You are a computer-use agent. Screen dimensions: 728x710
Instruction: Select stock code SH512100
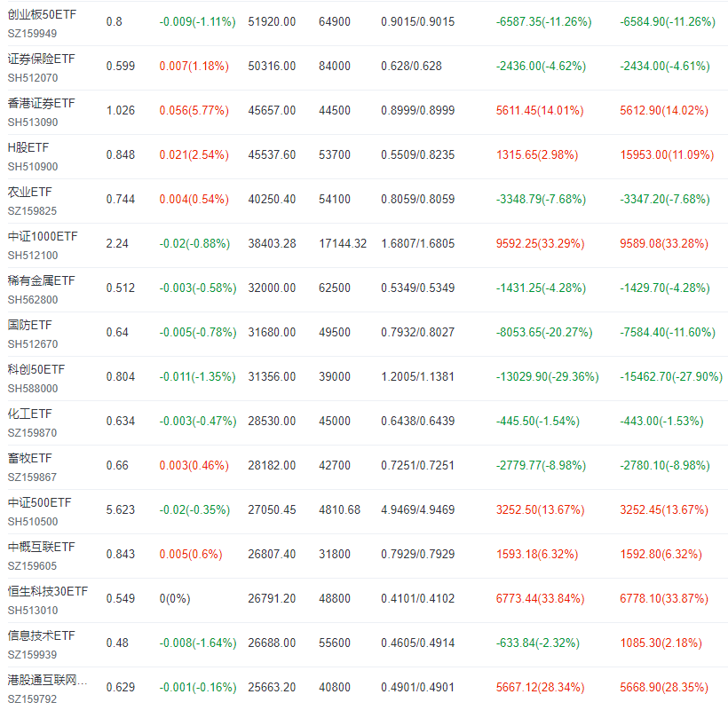tap(33, 256)
